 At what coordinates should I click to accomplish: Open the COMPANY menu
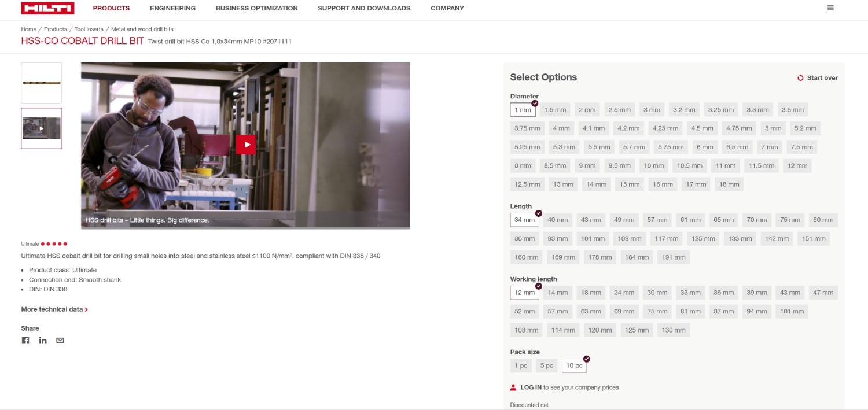point(447,8)
